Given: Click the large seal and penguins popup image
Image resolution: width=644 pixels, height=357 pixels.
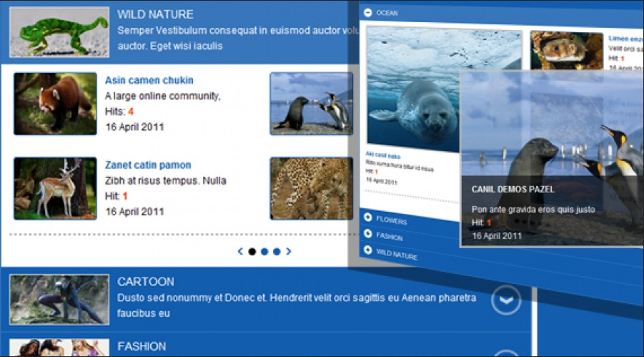Looking at the screenshot, I should pyautogui.click(x=552, y=158).
